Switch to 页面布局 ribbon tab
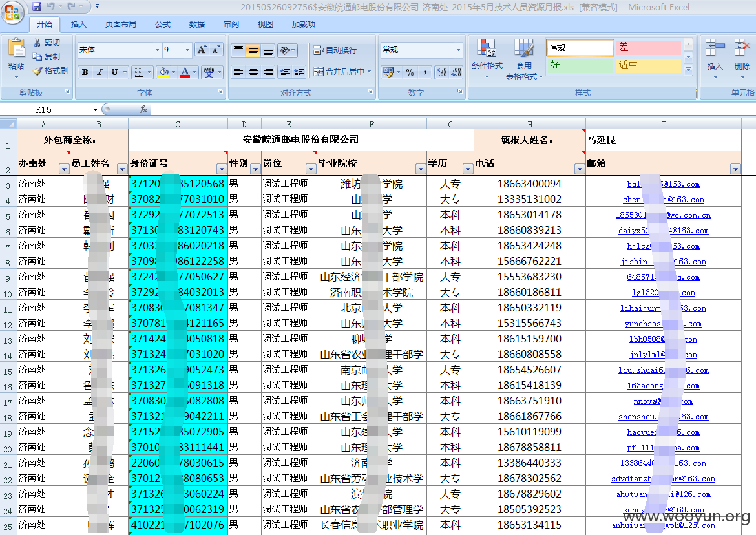The width and height of the screenshot is (756, 535). [x=121, y=24]
